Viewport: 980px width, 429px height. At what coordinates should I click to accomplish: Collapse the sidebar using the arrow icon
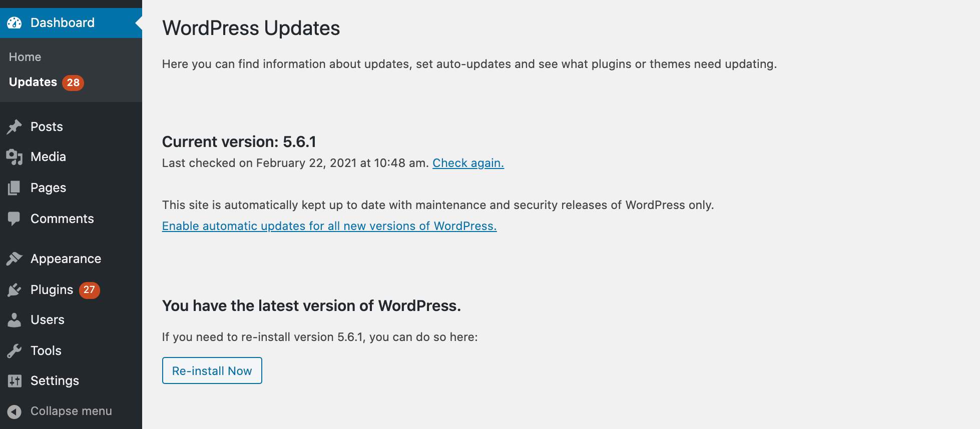click(x=15, y=411)
